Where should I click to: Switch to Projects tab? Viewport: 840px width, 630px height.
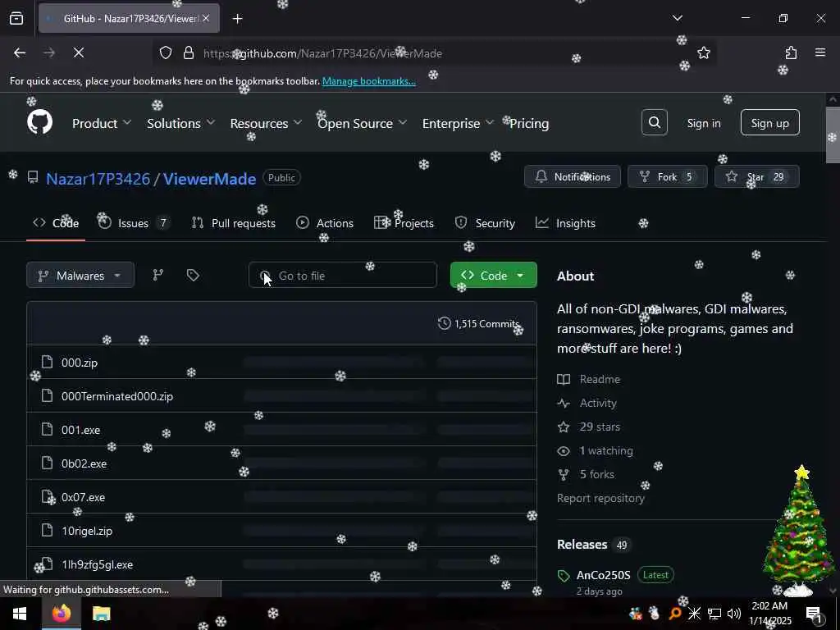point(404,223)
